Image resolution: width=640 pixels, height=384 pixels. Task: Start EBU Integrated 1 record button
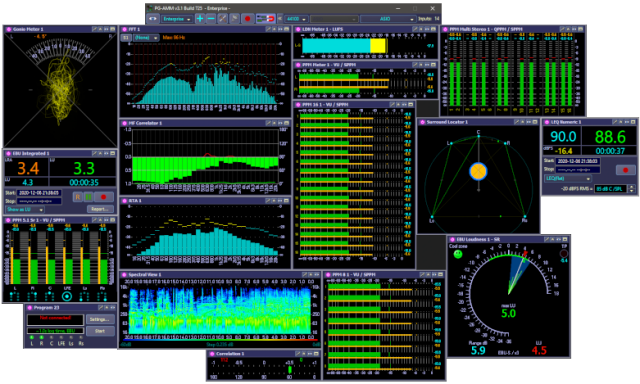coord(104,197)
